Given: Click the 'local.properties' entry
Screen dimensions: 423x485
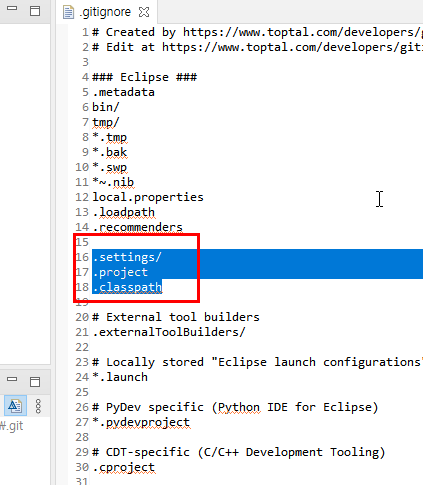Looking at the screenshot, I should coord(148,197).
